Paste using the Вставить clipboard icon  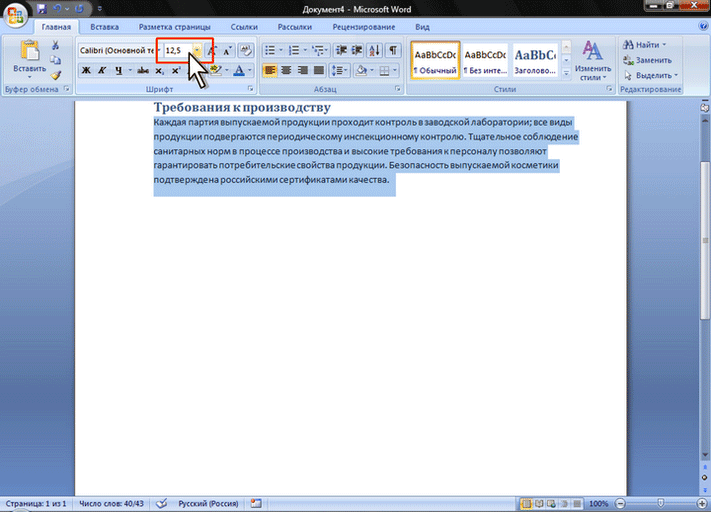tap(29, 51)
